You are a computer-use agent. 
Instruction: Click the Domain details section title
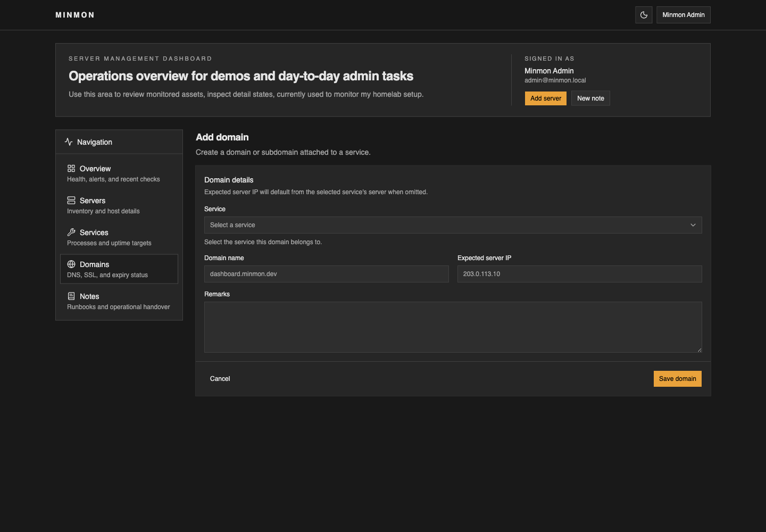tap(229, 180)
